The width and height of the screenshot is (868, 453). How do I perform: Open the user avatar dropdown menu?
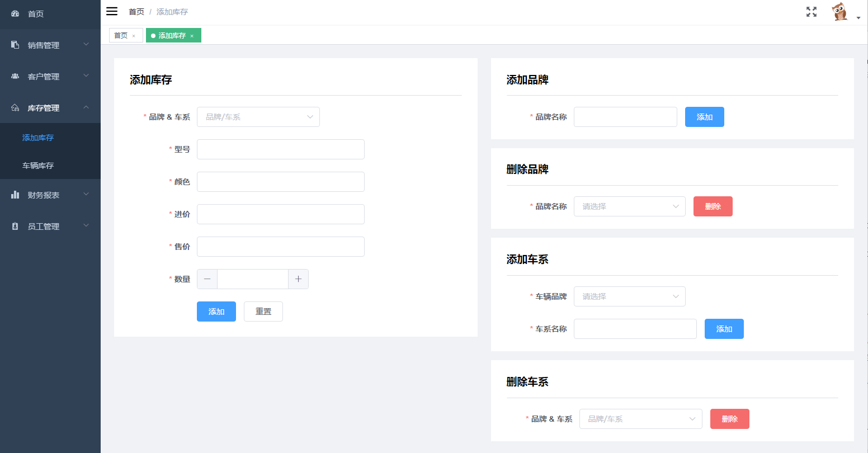click(x=841, y=11)
